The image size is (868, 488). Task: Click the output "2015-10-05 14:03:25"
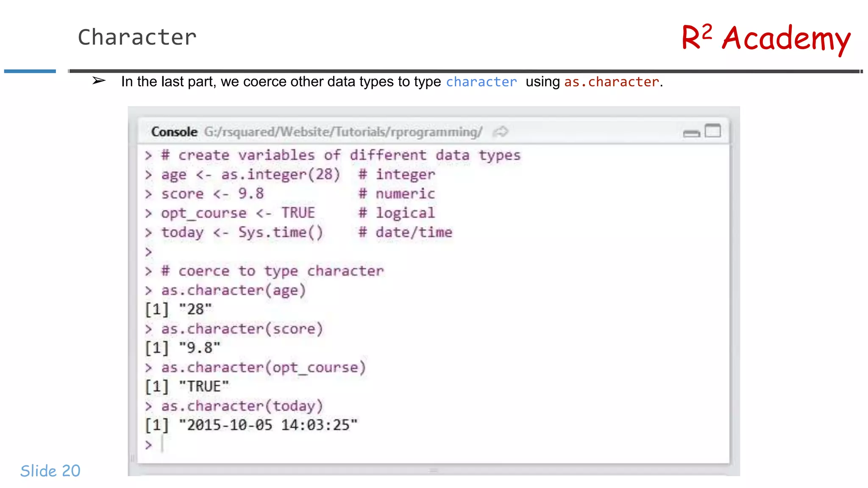pyautogui.click(x=268, y=425)
